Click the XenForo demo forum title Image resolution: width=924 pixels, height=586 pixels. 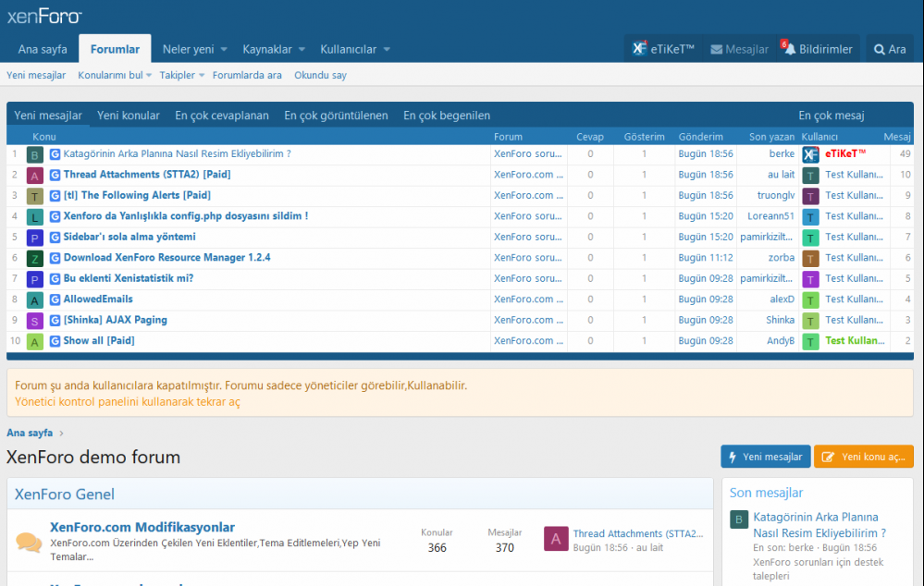tap(93, 457)
